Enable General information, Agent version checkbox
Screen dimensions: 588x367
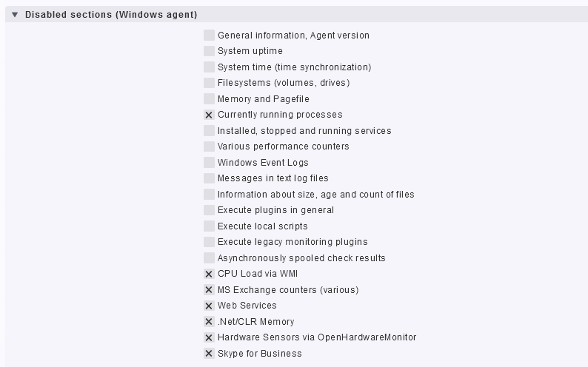click(x=209, y=36)
